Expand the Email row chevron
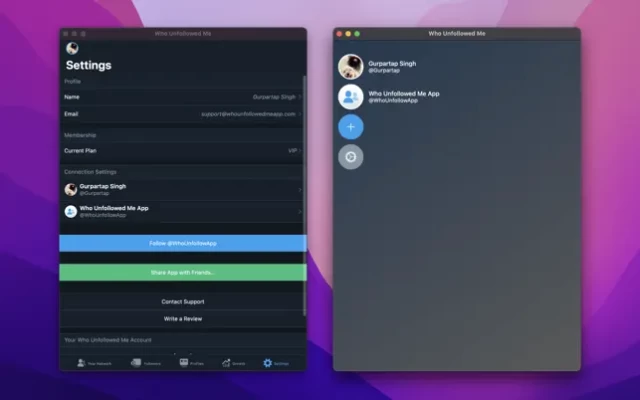The width and height of the screenshot is (640, 400). point(300,114)
